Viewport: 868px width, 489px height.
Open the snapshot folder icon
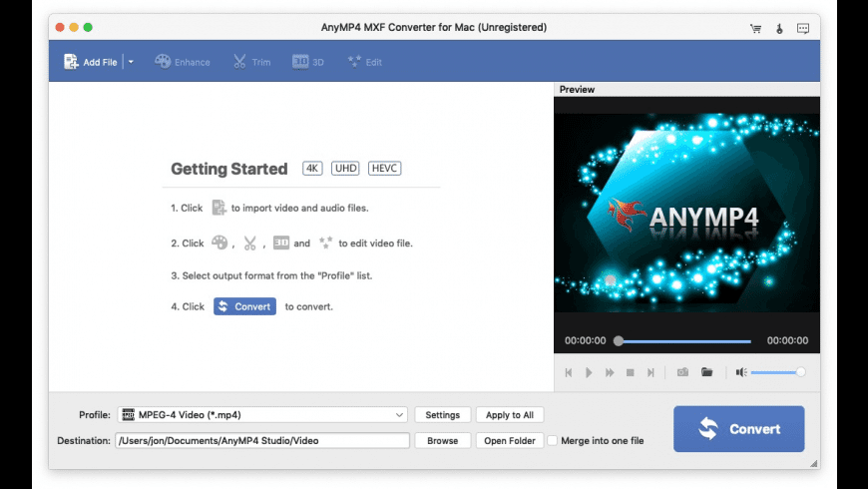pos(707,372)
